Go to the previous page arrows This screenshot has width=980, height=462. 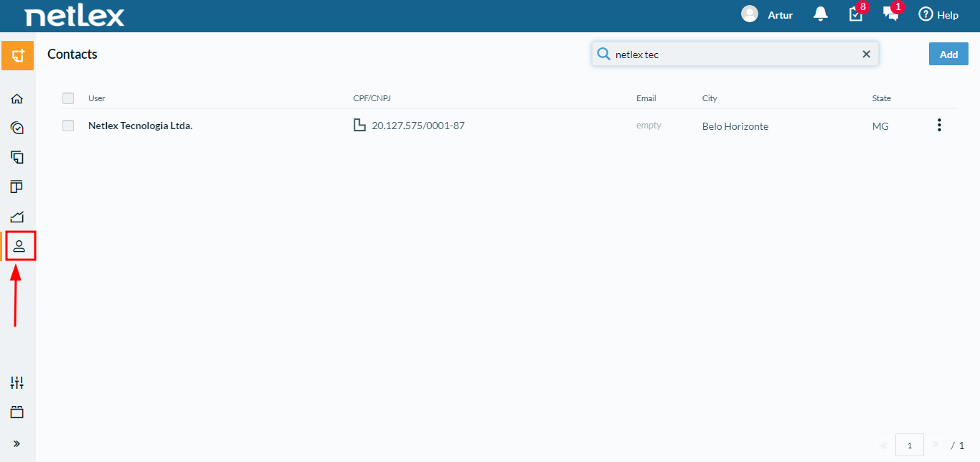[884, 445]
